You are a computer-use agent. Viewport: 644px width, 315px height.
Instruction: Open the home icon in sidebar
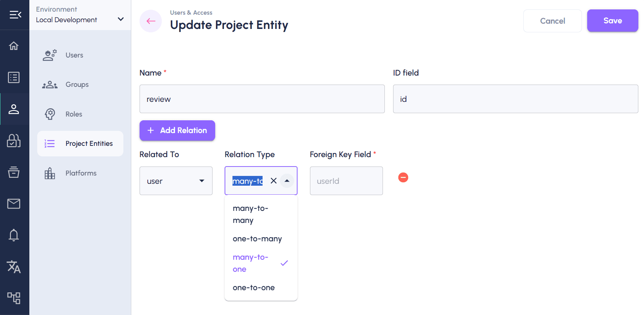point(14,46)
